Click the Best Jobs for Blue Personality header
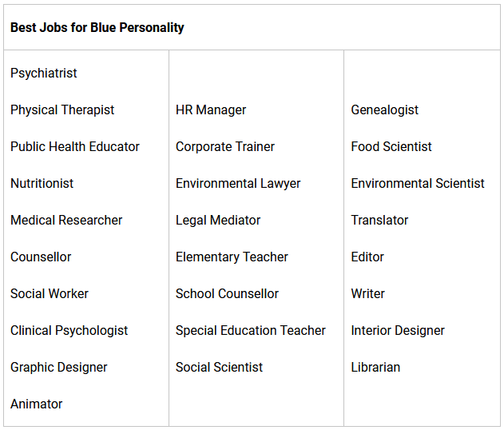 click(97, 27)
